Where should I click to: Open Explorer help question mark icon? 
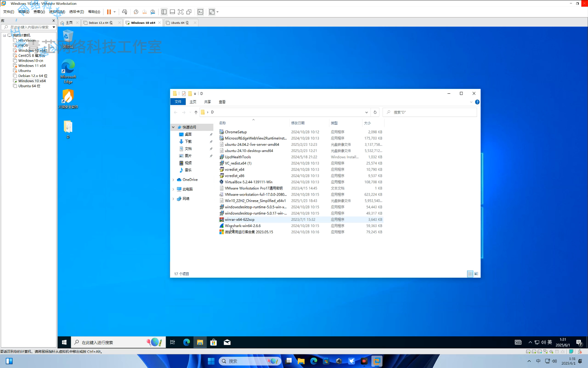477,102
